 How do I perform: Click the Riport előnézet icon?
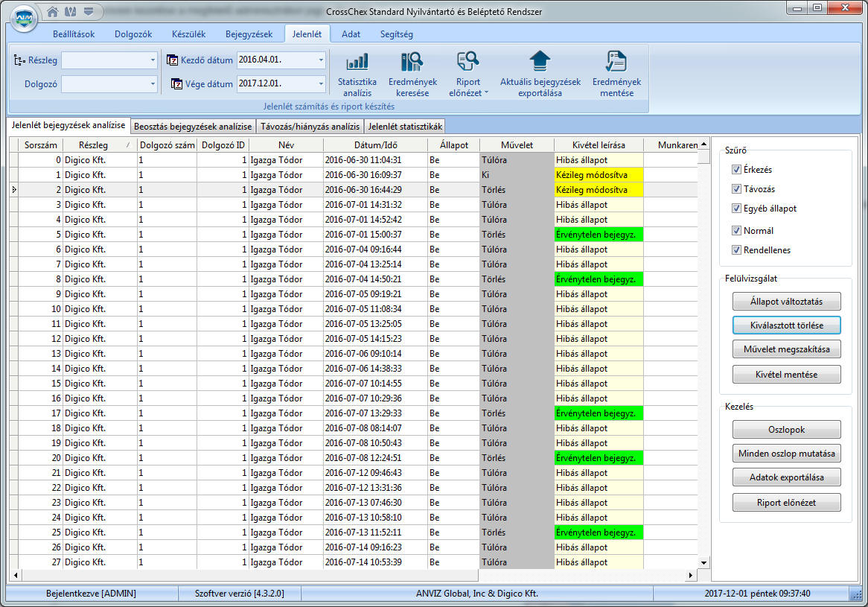coord(468,62)
